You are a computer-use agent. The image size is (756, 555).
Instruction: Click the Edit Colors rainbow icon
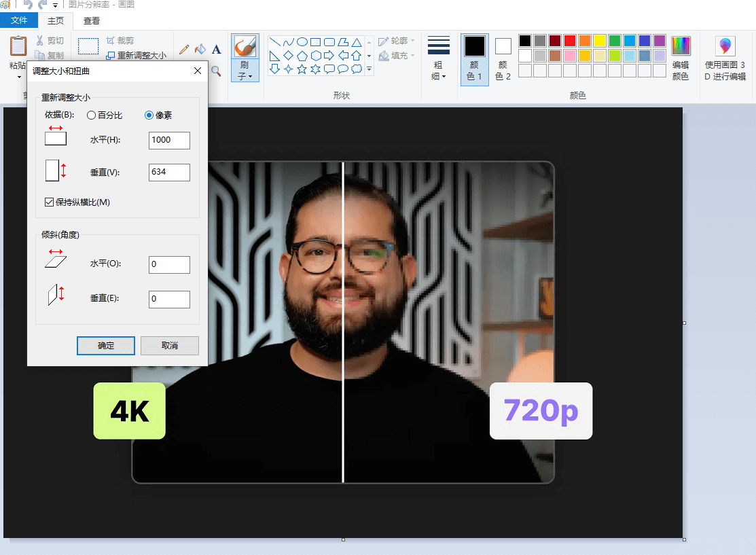coord(680,46)
